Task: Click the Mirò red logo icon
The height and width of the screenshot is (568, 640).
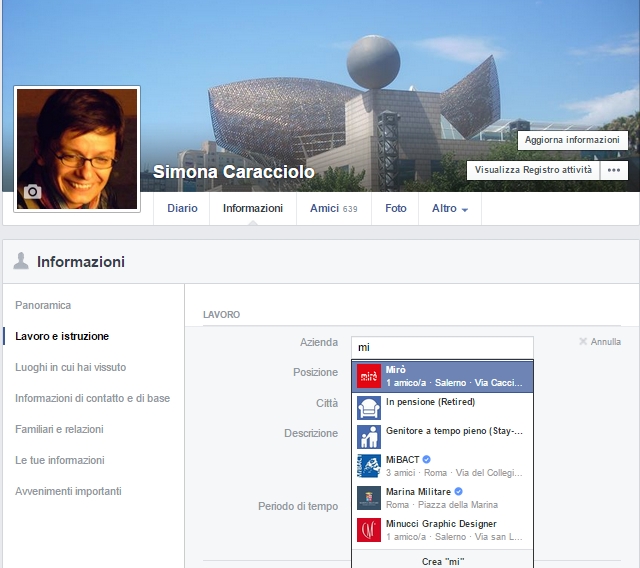Action: tap(369, 376)
